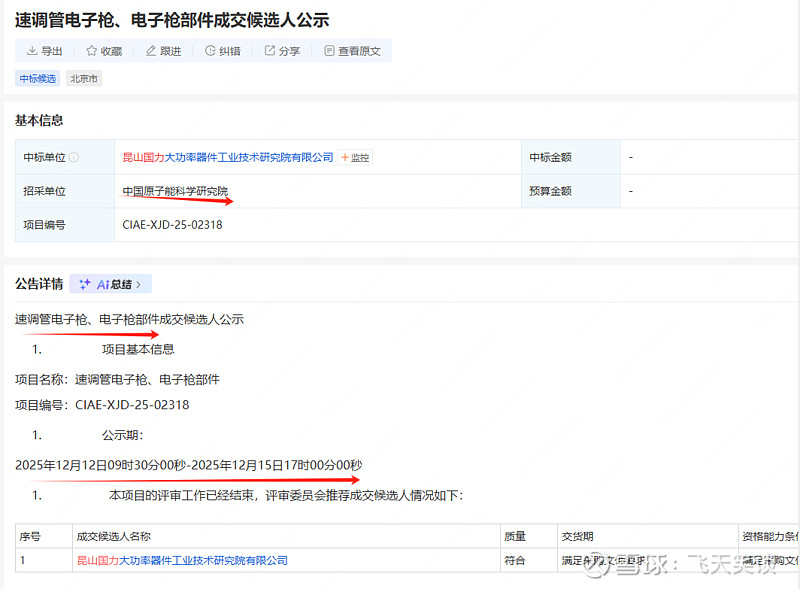
Task: Select the 中标候选 tag
Action: [x=38, y=78]
